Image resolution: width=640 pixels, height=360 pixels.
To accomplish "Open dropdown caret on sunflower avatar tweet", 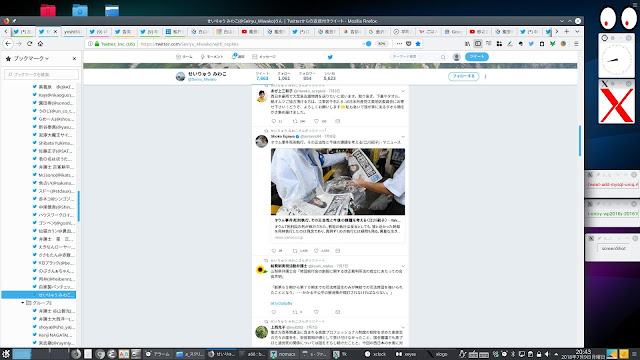I will 403,267.
